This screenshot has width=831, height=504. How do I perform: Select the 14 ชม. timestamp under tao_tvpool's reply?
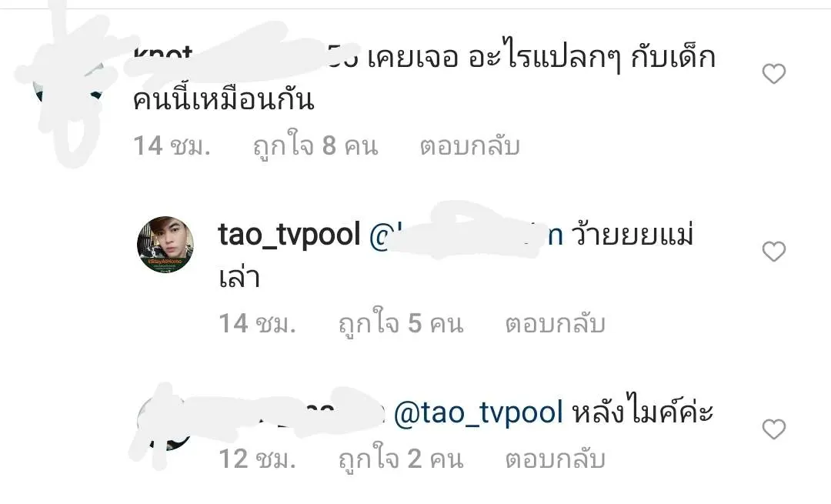pyautogui.click(x=257, y=323)
